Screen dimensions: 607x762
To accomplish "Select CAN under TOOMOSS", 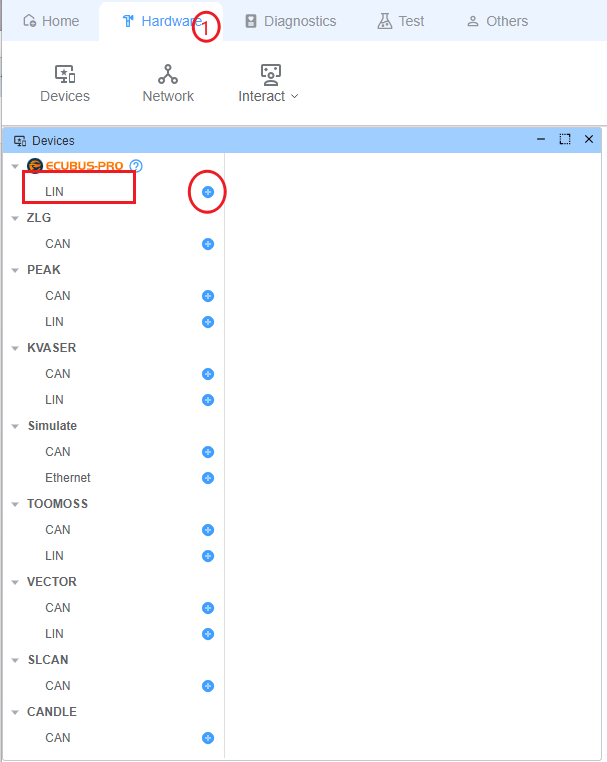I will point(58,530).
